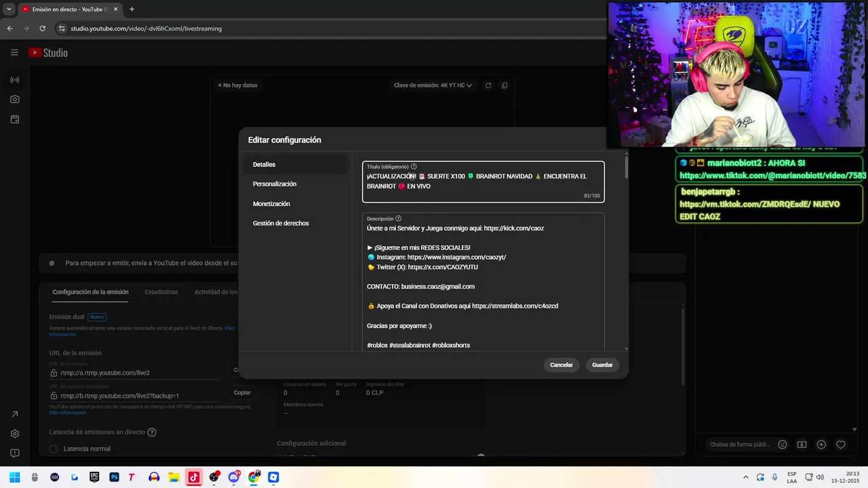868x488 pixels.
Task: Click the Super Chat dollar icon in chat
Action: point(802,445)
